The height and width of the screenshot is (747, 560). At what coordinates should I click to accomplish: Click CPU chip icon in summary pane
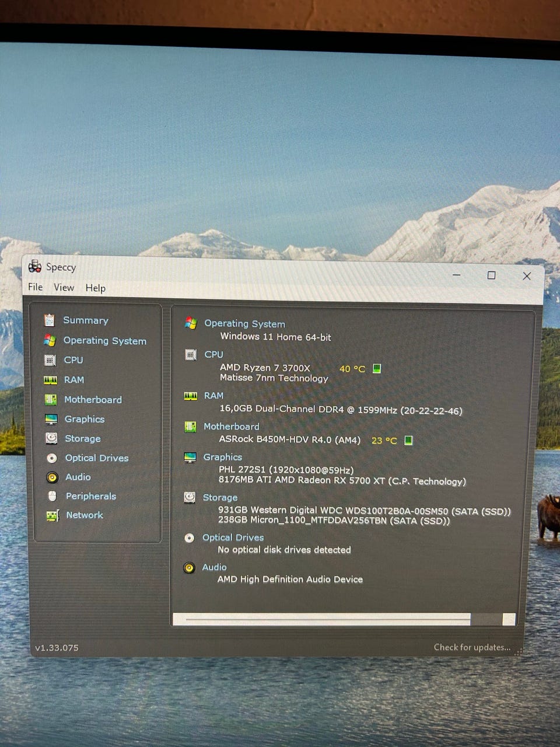tap(191, 354)
